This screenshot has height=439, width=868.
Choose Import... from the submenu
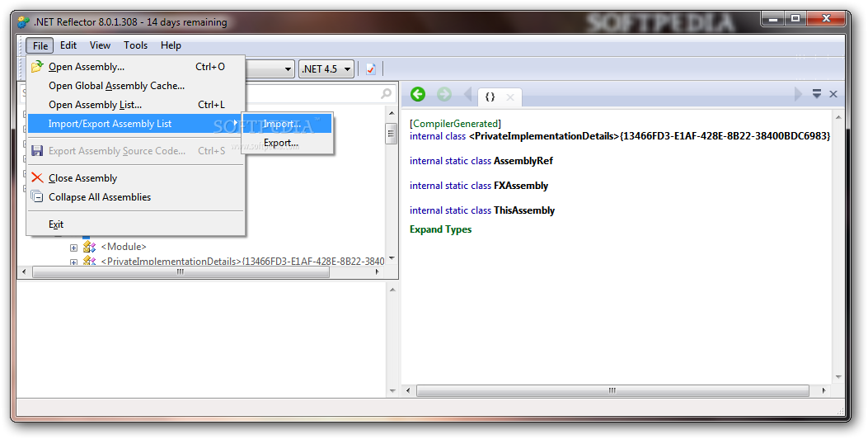click(288, 124)
